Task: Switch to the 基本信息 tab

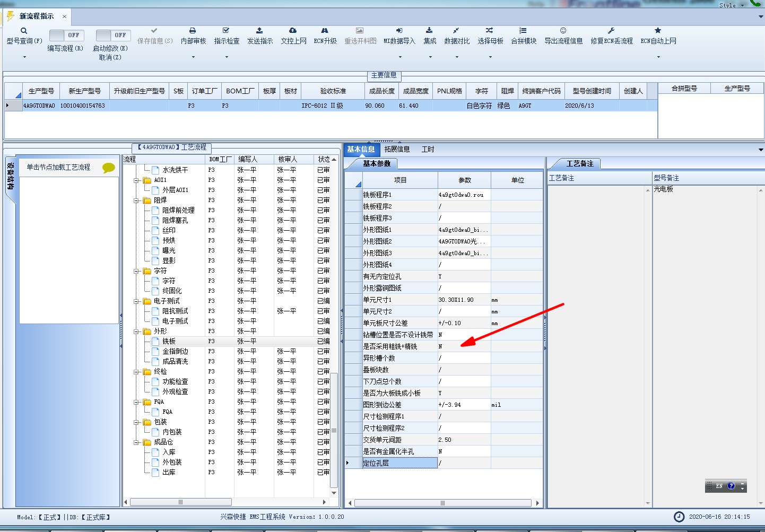Action: pos(361,150)
